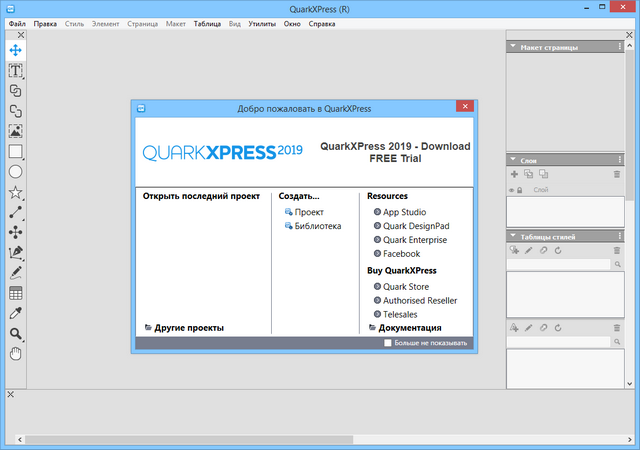The width and height of the screenshot is (640, 450).
Task: Collapse the 'Макет страницы' panel
Action: pyautogui.click(x=513, y=47)
